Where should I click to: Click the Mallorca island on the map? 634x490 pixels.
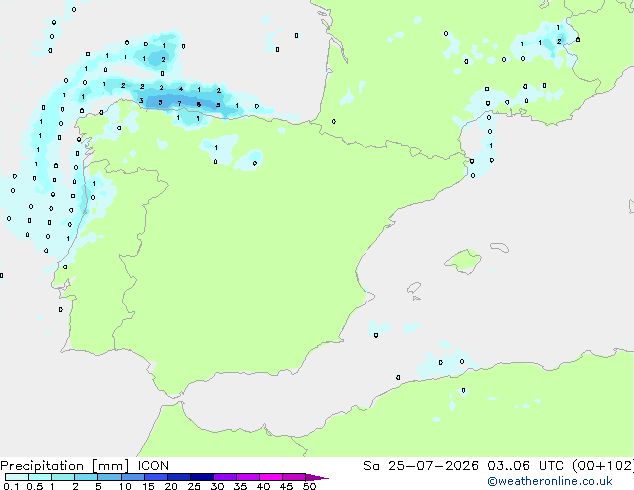[x=464, y=261]
